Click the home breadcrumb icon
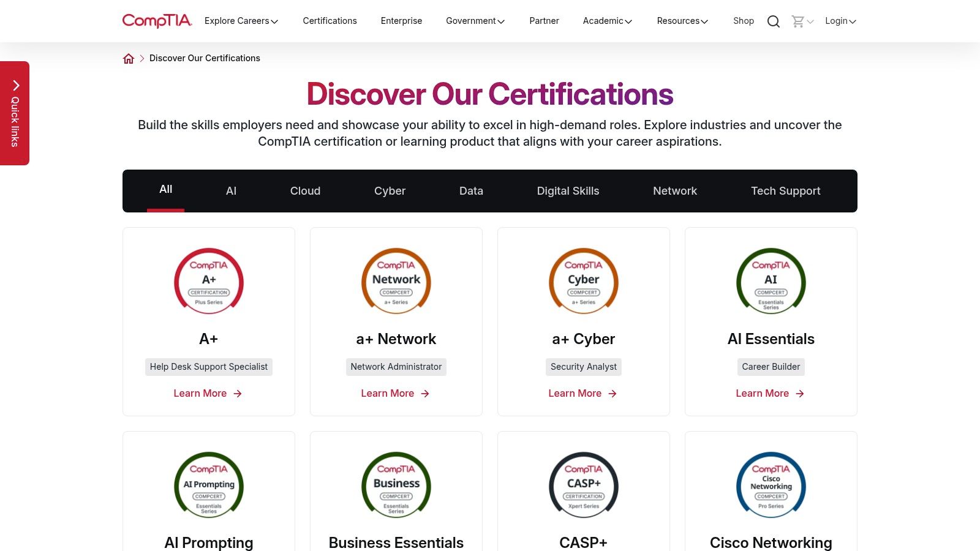The width and height of the screenshot is (980, 551). click(x=129, y=58)
